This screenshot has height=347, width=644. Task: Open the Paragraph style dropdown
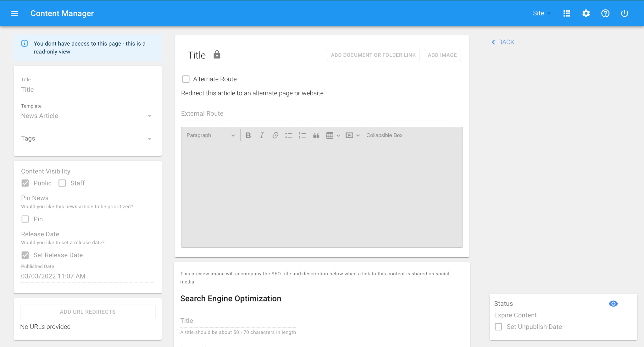coord(210,135)
